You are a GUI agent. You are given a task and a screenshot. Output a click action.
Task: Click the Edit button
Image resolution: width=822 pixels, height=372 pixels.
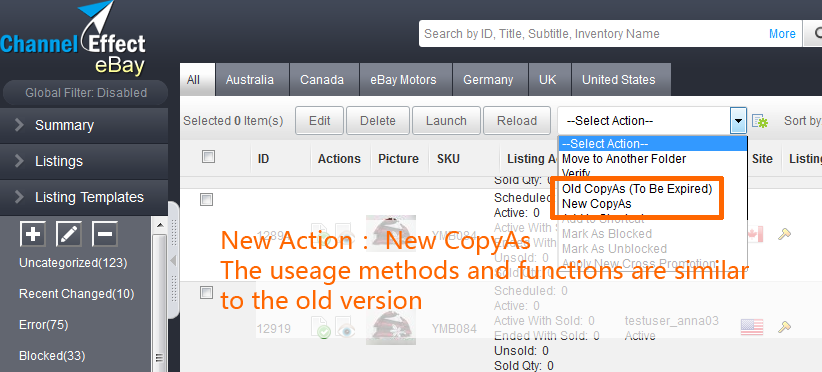click(319, 121)
